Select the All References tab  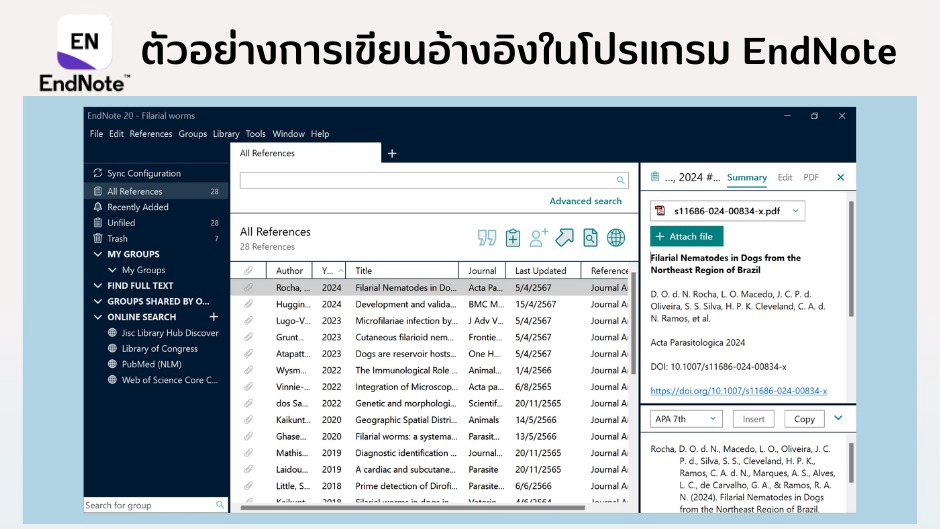[x=305, y=153]
